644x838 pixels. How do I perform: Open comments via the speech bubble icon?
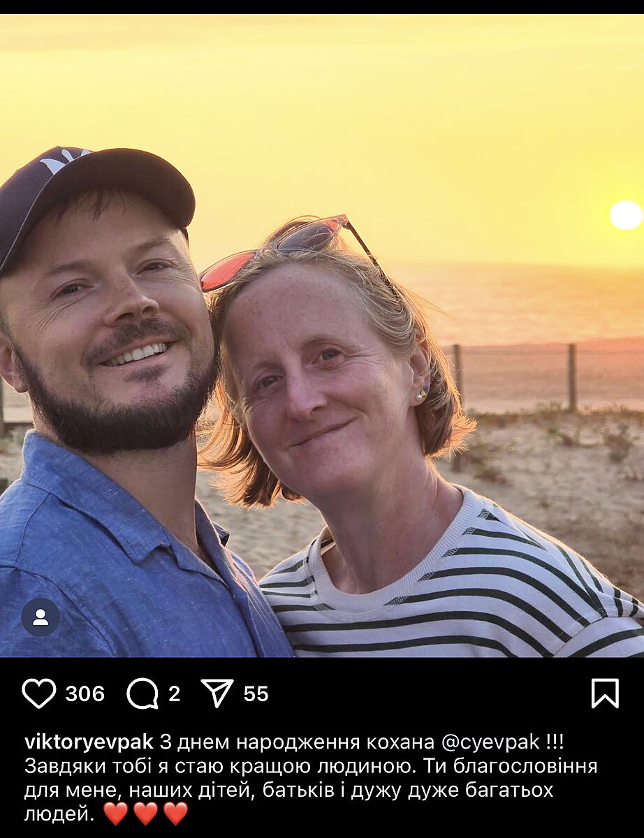click(x=142, y=693)
